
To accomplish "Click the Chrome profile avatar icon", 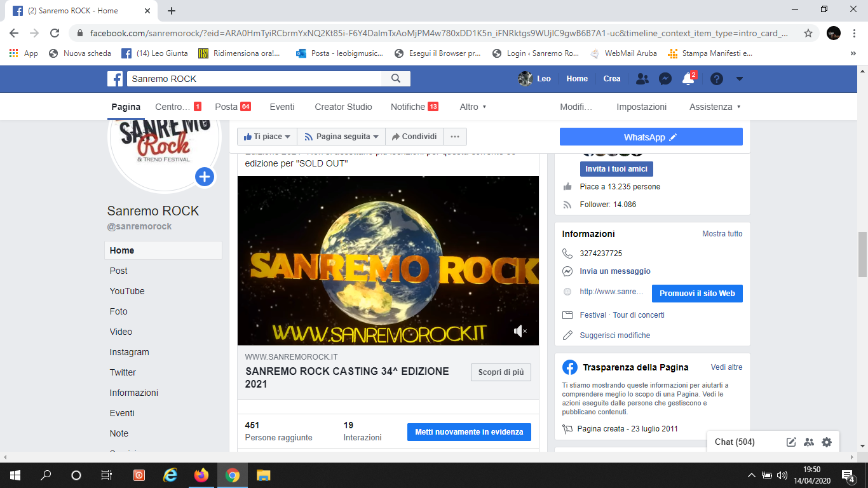I will point(834,33).
